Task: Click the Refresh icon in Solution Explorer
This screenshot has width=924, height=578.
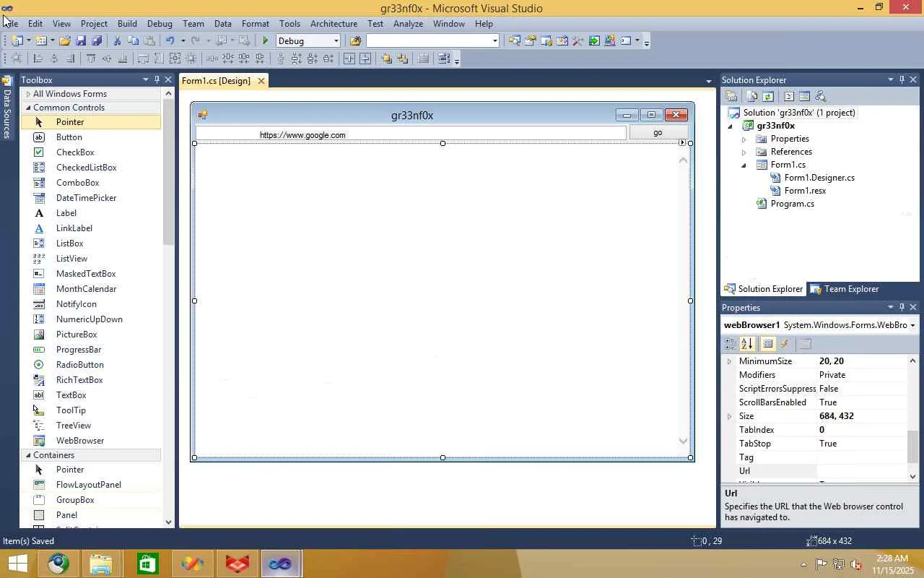Action: (x=768, y=96)
